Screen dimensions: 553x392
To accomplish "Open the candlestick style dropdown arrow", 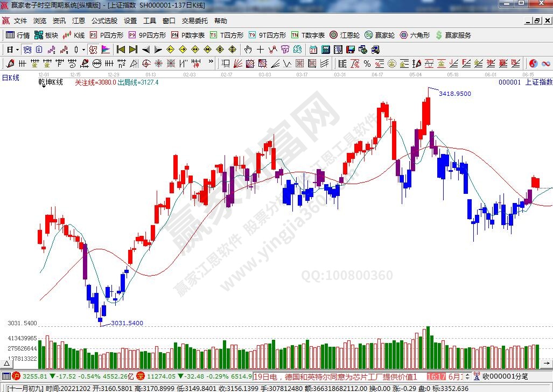I will click(83, 50).
